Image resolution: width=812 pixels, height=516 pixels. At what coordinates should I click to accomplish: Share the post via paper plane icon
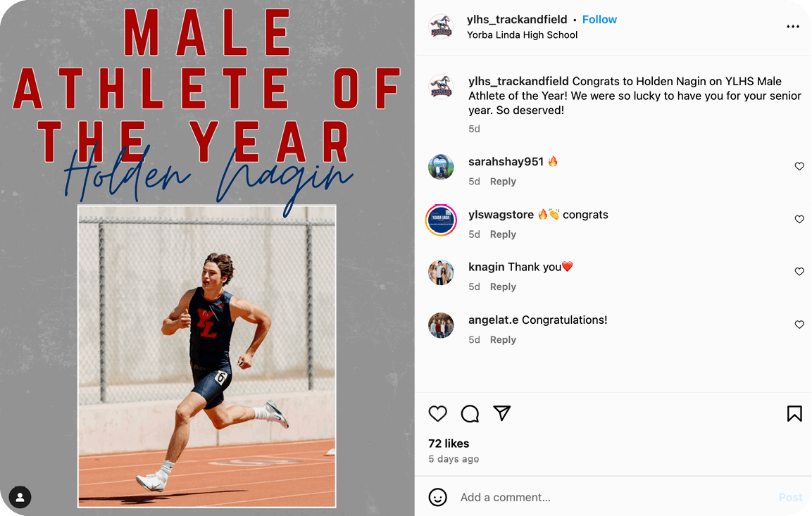click(501, 413)
